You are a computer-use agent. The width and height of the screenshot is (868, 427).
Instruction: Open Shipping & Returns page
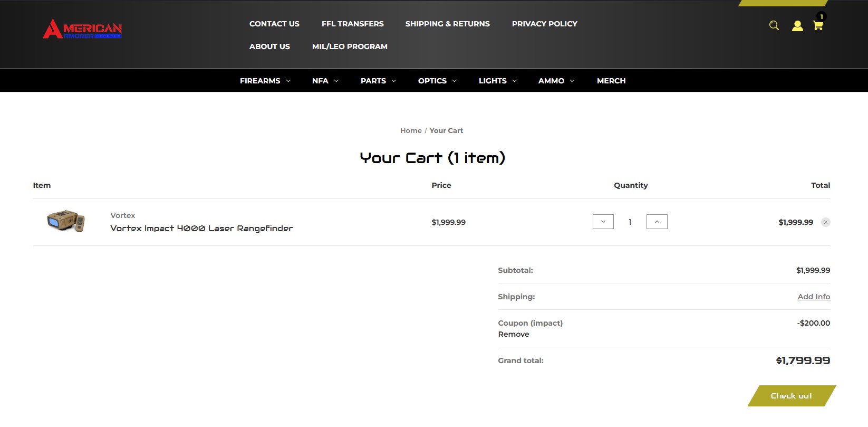click(x=448, y=24)
